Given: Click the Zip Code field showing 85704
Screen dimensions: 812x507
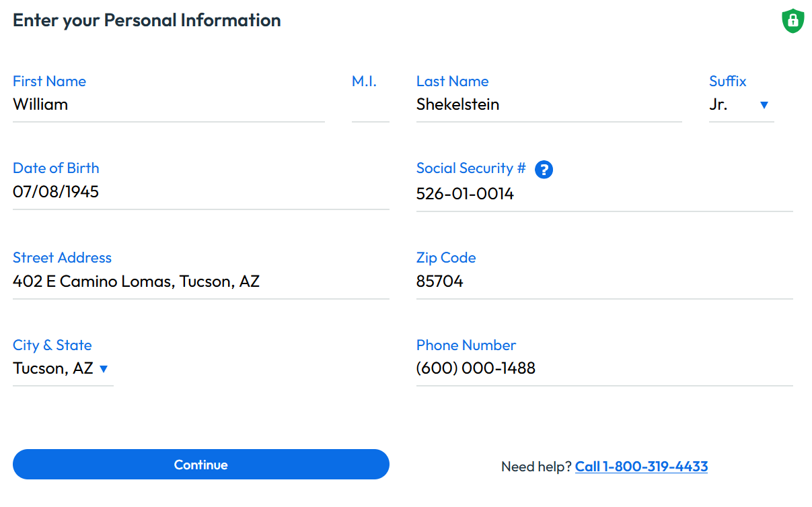Looking at the screenshot, I should pyautogui.click(x=604, y=281).
